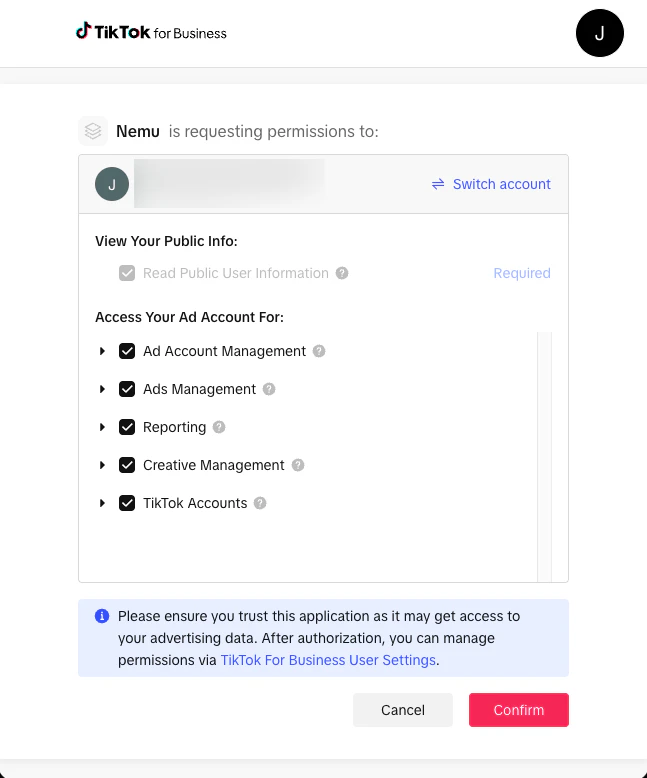Image resolution: width=647 pixels, height=778 pixels.
Task: Click the gray J account avatar
Action: 112,184
